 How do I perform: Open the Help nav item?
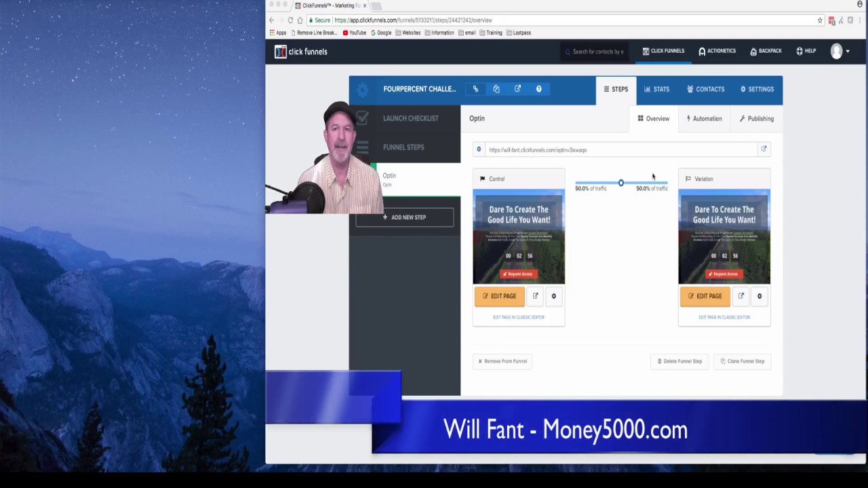pos(806,51)
